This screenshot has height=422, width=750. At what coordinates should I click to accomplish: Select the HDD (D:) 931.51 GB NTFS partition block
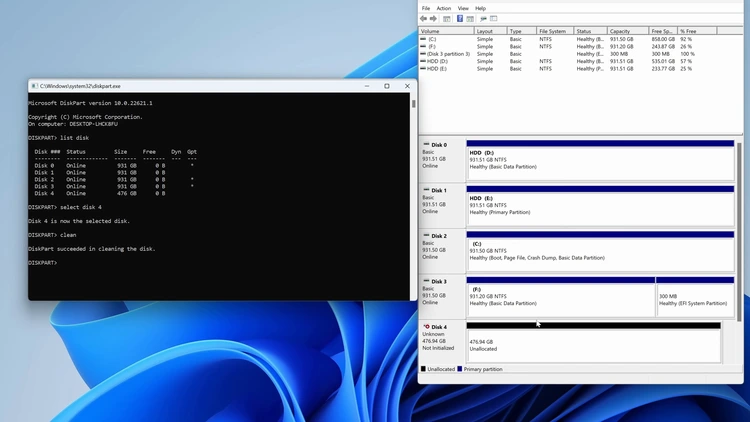(x=600, y=161)
